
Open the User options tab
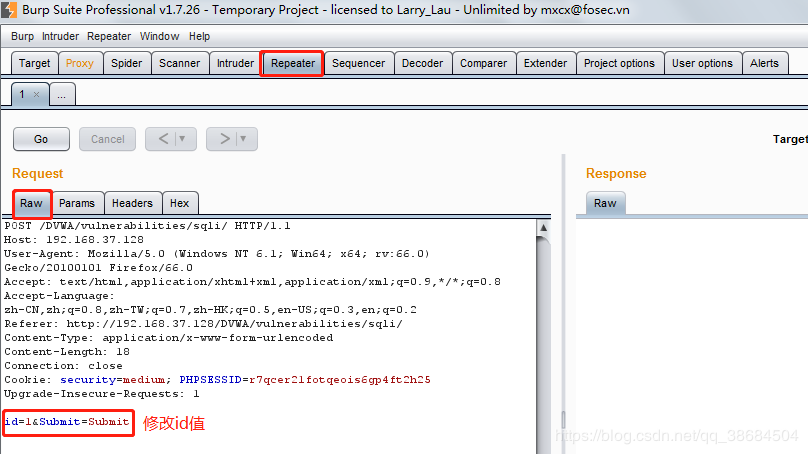[702, 63]
